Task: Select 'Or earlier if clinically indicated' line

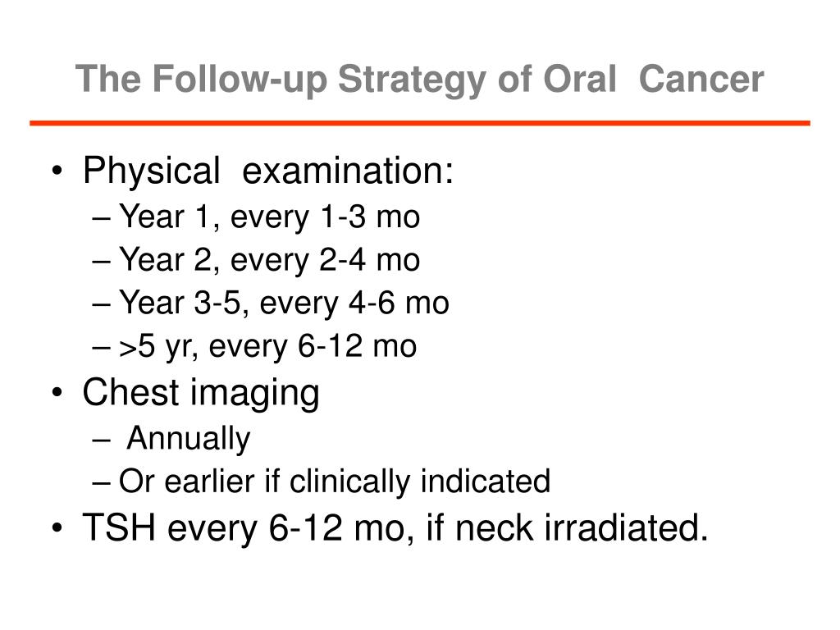Action: point(335,481)
